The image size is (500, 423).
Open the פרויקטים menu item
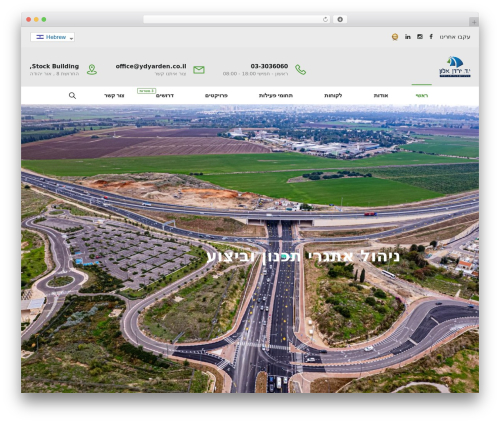[x=216, y=95]
